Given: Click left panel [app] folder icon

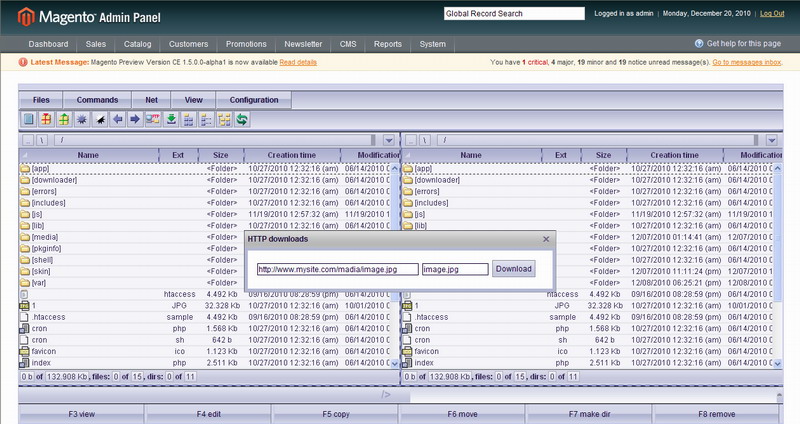Looking at the screenshot, I should click(x=25, y=168).
